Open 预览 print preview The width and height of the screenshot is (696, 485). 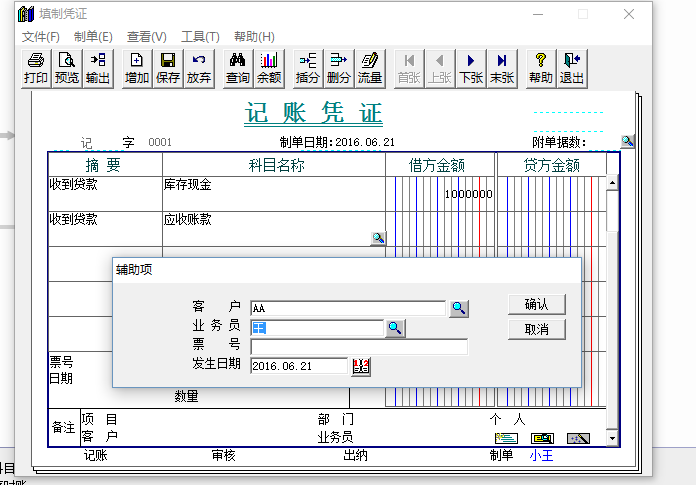(67, 68)
